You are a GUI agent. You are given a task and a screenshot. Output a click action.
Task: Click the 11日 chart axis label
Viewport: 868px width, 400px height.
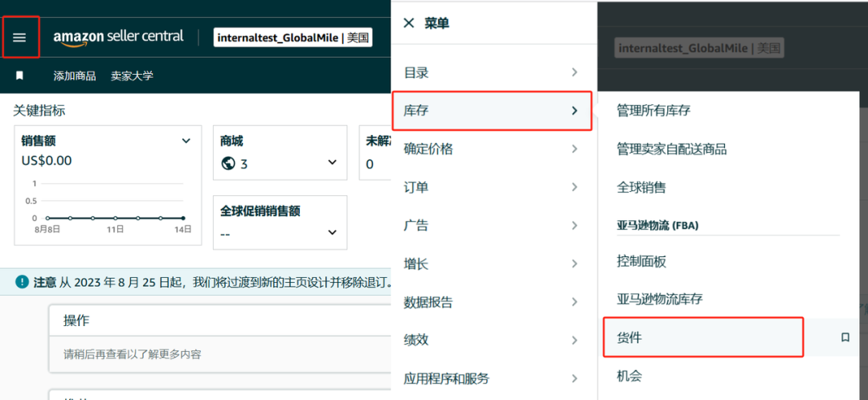(115, 228)
